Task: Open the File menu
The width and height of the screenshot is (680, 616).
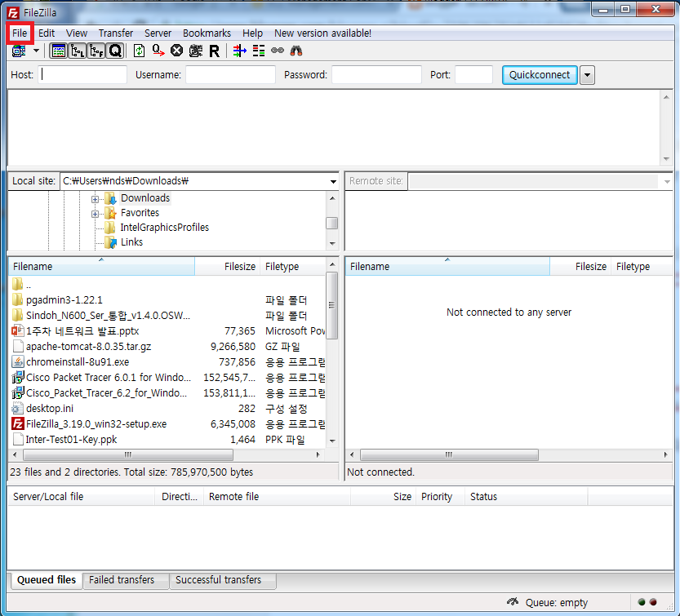Action: coord(20,33)
